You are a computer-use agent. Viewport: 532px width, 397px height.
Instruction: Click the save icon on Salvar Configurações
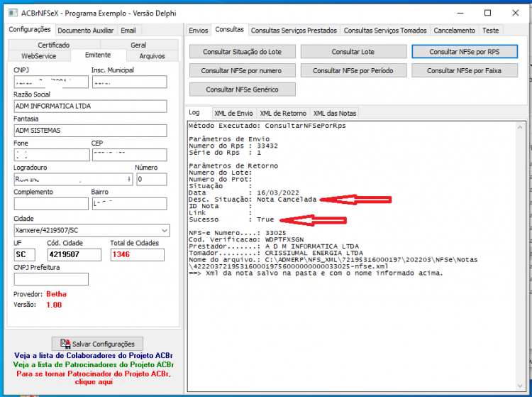pos(65,343)
